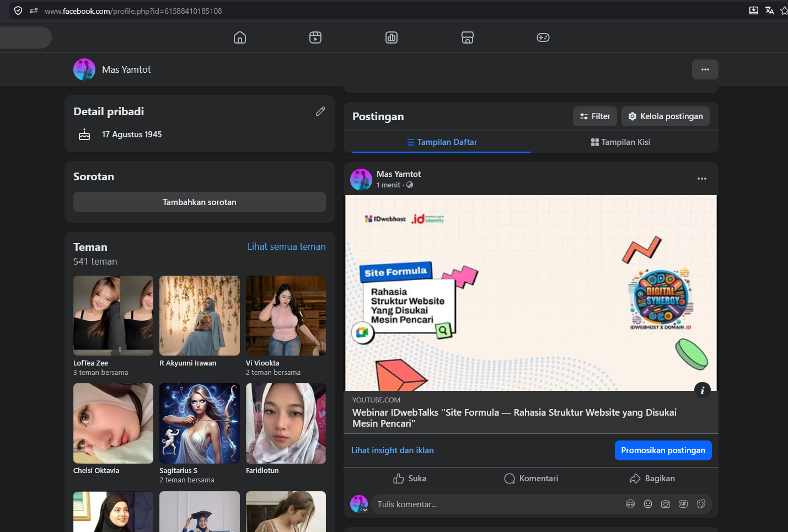Open the Reels video icon in navigation
788x532 pixels.
point(315,37)
